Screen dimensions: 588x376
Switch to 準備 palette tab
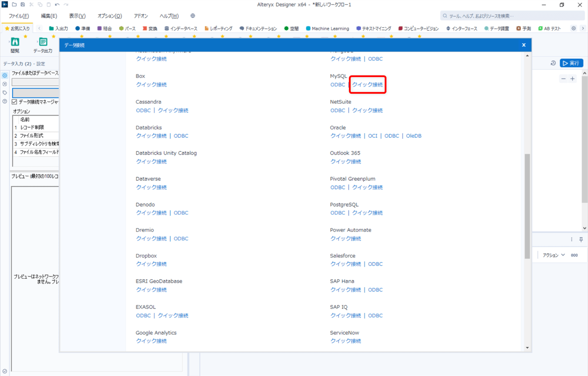(x=83, y=28)
